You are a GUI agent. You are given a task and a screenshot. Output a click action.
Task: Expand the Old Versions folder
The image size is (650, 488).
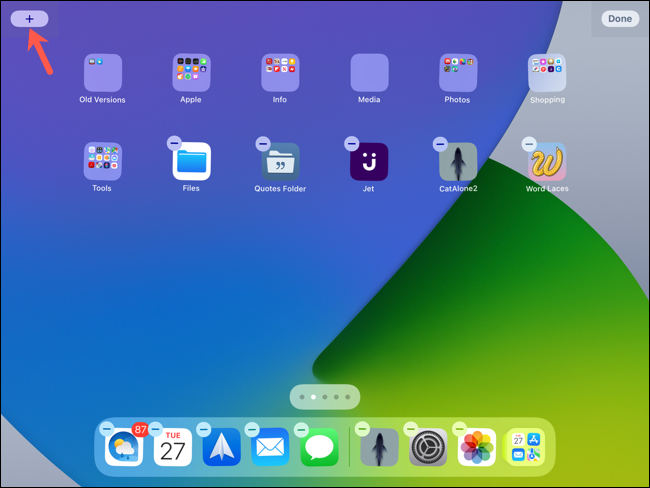[x=103, y=73]
